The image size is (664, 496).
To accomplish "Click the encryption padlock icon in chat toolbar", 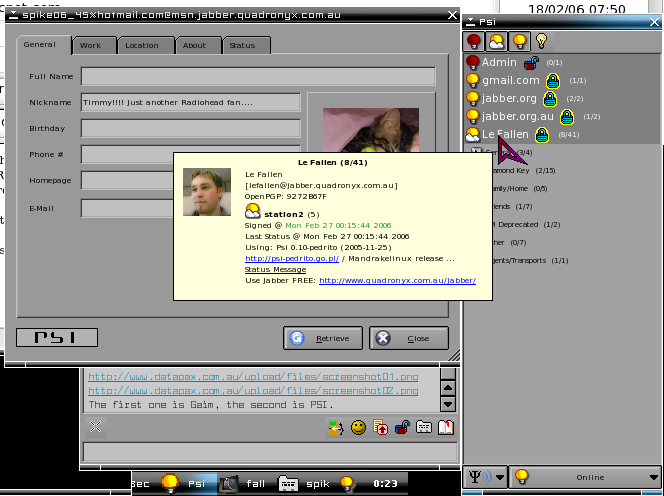I will (x=402, y=428).
